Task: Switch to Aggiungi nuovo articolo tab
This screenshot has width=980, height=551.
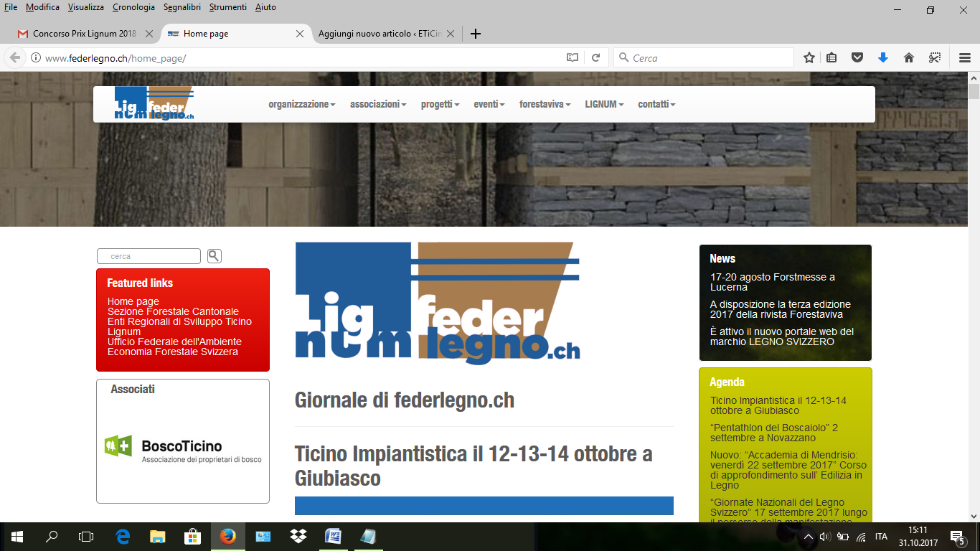Action: click(386, 34)
